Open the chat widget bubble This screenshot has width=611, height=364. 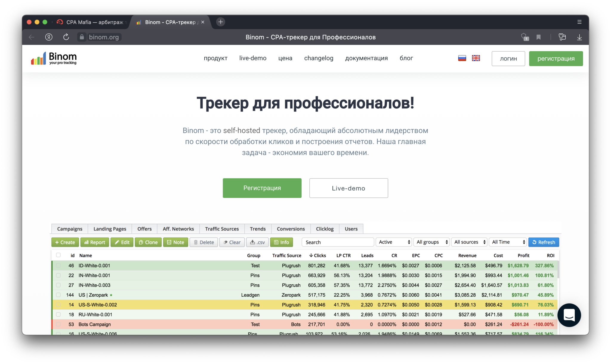[569, 315]
